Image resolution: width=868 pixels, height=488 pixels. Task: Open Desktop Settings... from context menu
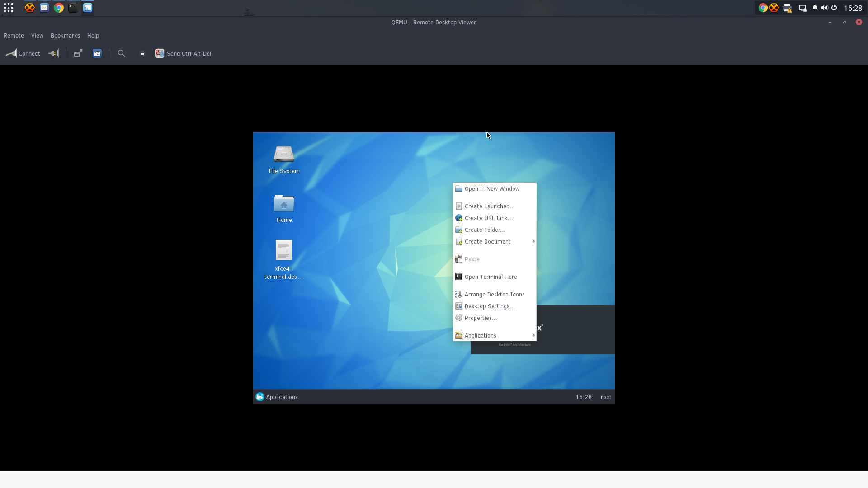click(495, 306)
